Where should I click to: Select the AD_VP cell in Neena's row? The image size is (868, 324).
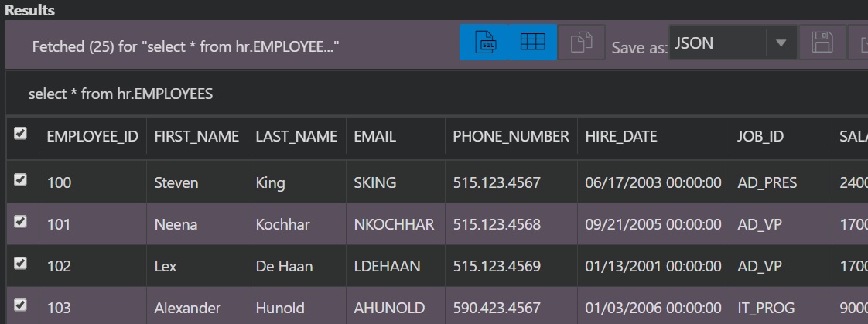[781, 224]
